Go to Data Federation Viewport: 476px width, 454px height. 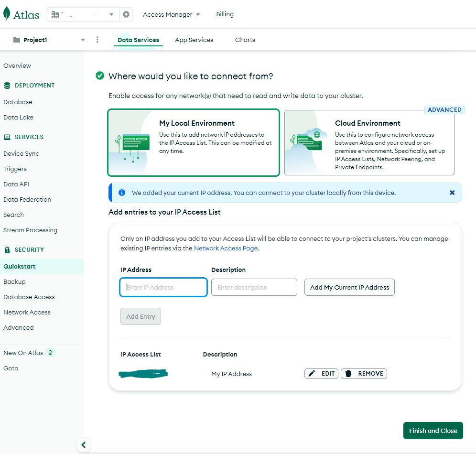[x=27, y=199]
